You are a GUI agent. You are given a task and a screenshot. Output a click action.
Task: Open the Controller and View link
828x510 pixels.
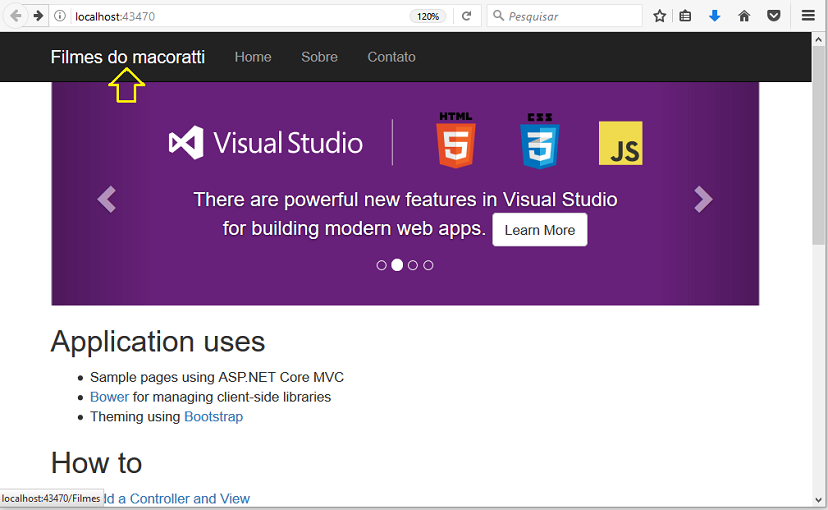[176, 498]
